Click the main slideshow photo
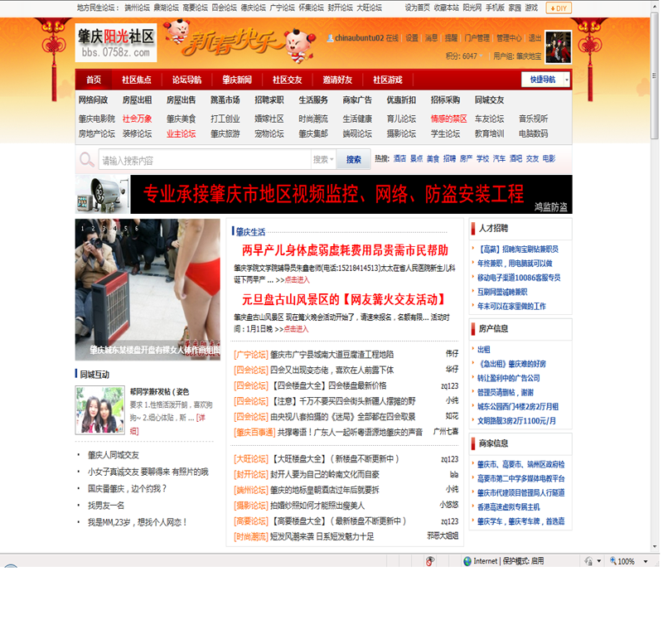 148,289
